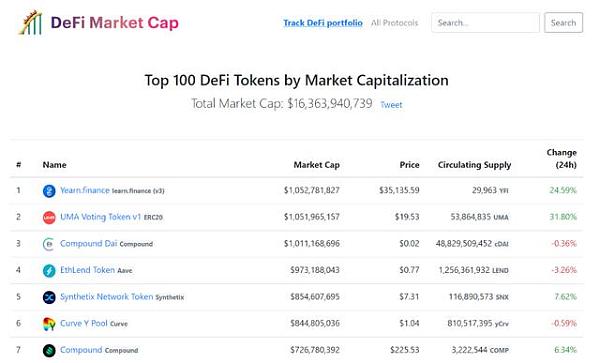
Task: Click the DeFi Market Cap site title
Action: 114,23
